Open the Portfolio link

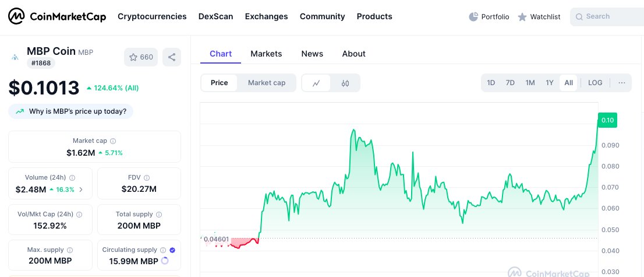489,17
